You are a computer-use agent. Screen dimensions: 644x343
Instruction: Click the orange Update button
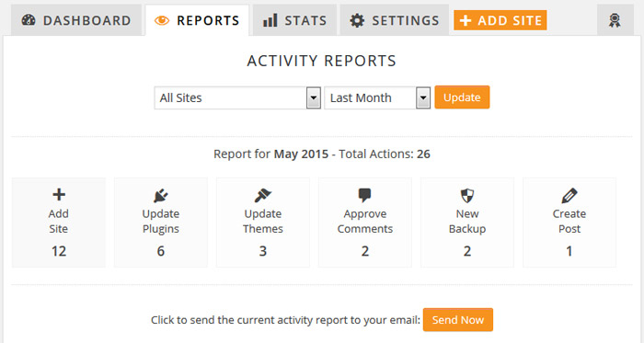tap(462, 97)
